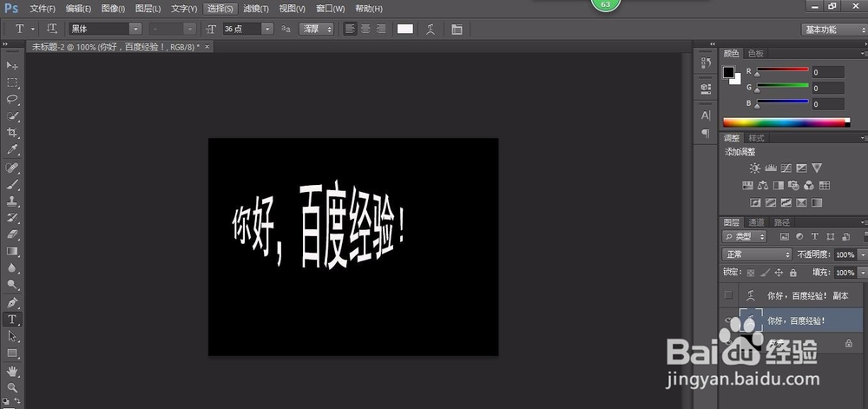Open the font family dropdown 黑体
This screenshot has width=868, height=409.
click(135, 29)
